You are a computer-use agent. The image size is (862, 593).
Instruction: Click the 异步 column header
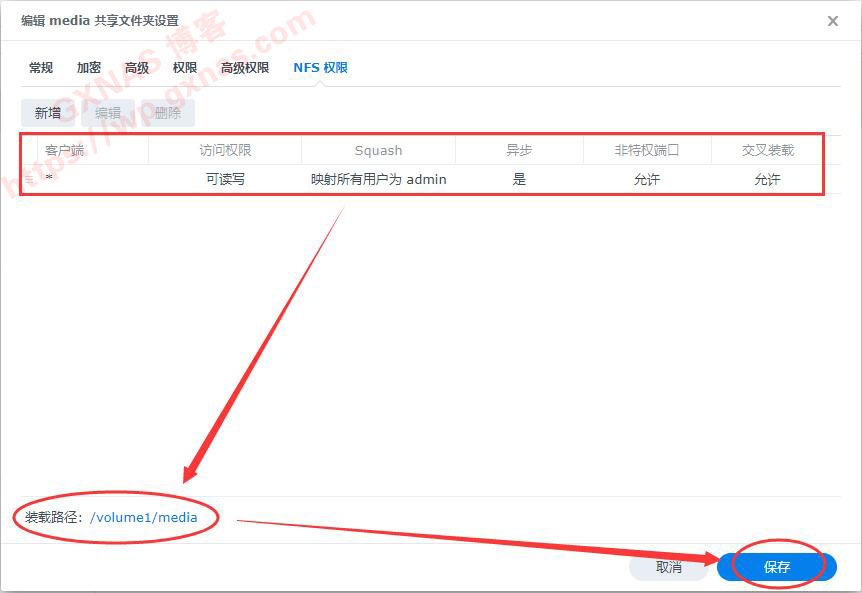click(519, 150)
